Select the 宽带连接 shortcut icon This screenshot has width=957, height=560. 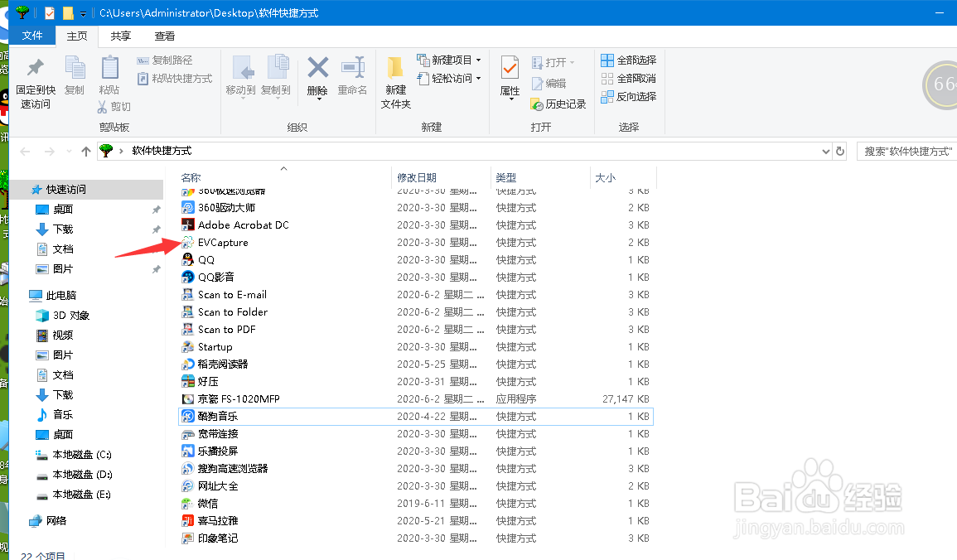188,434
